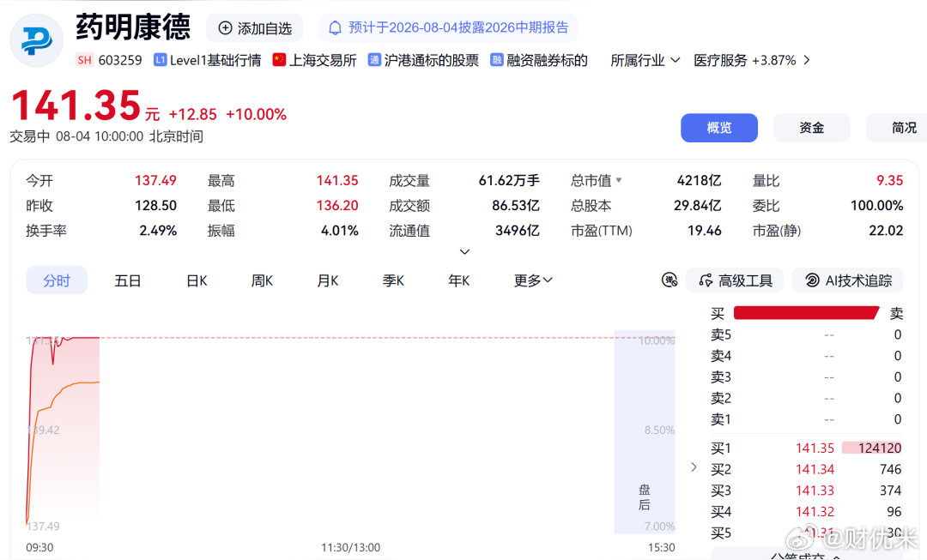Viewport: 927px width, 560px height.
Task: Select the 年K chart tab
Action: point(458,280)
